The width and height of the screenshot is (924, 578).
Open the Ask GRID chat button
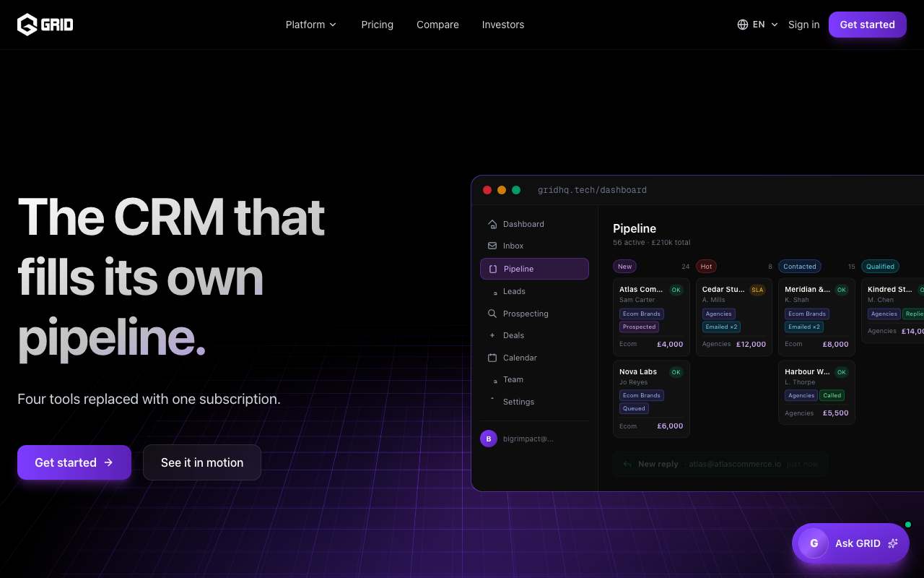coord(850,543)
